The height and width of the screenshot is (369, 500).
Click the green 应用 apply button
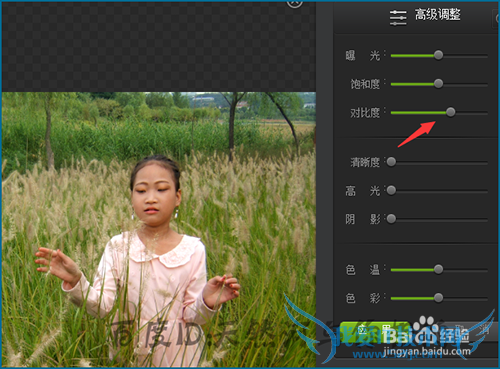(375, 332)
